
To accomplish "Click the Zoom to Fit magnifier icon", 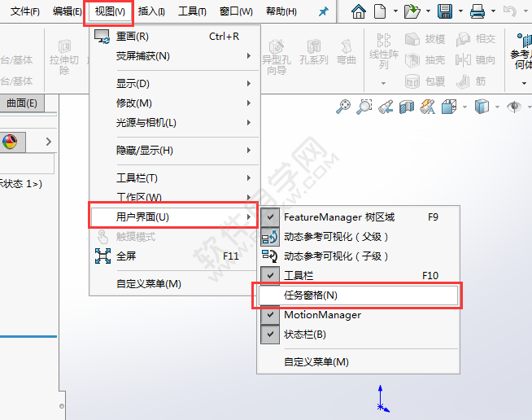I will (x=343, y=107).
